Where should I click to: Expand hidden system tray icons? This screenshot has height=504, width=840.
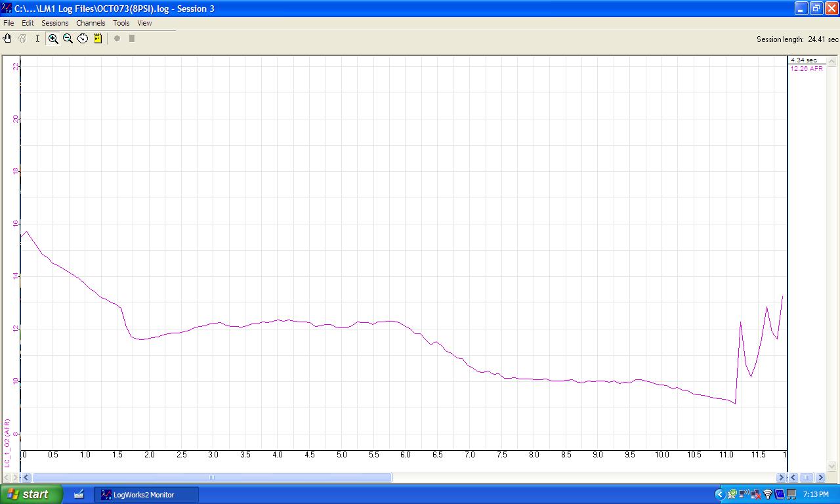(719, 494)
